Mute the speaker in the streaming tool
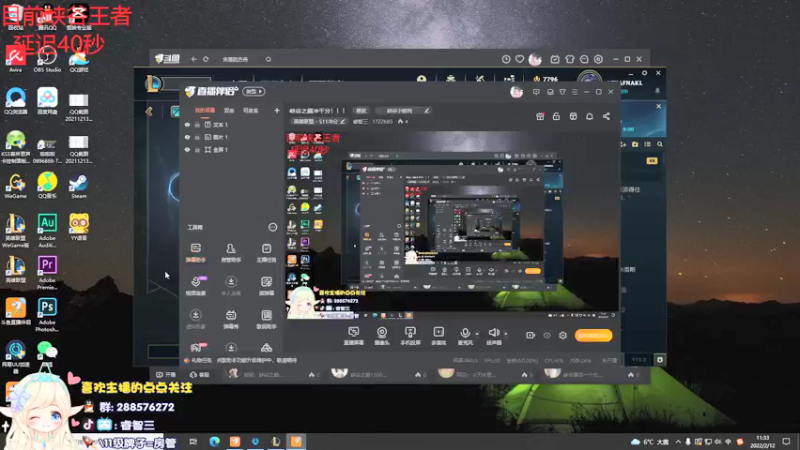800x450 pixels. click(493, 336)
